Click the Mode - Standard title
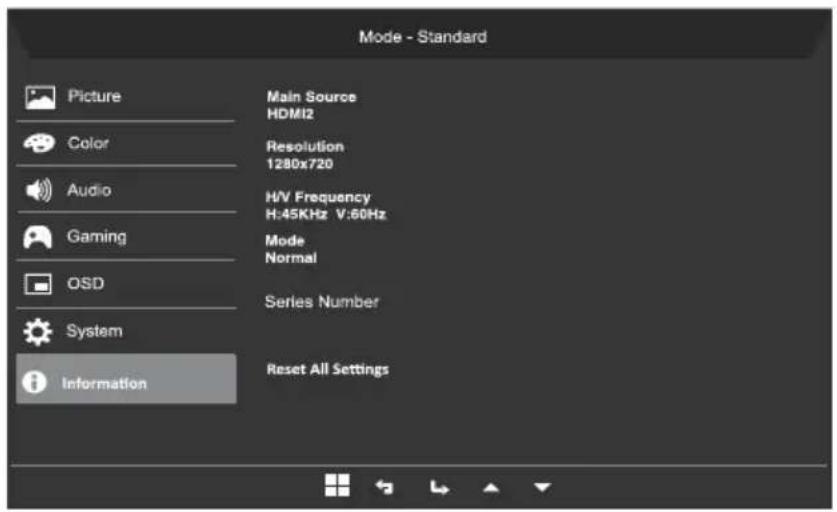837x512 pixels. tap(423, 37)
